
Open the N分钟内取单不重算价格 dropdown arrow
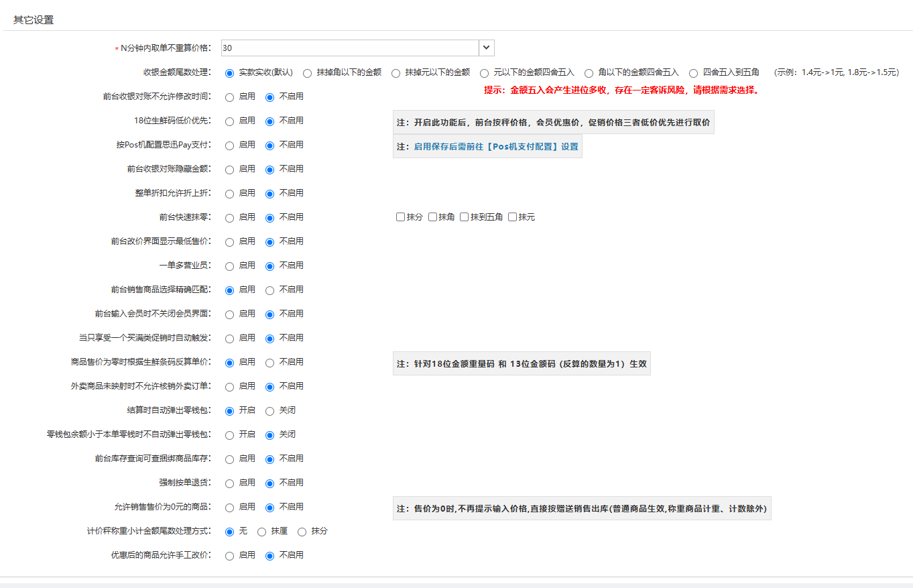point(487,48)
